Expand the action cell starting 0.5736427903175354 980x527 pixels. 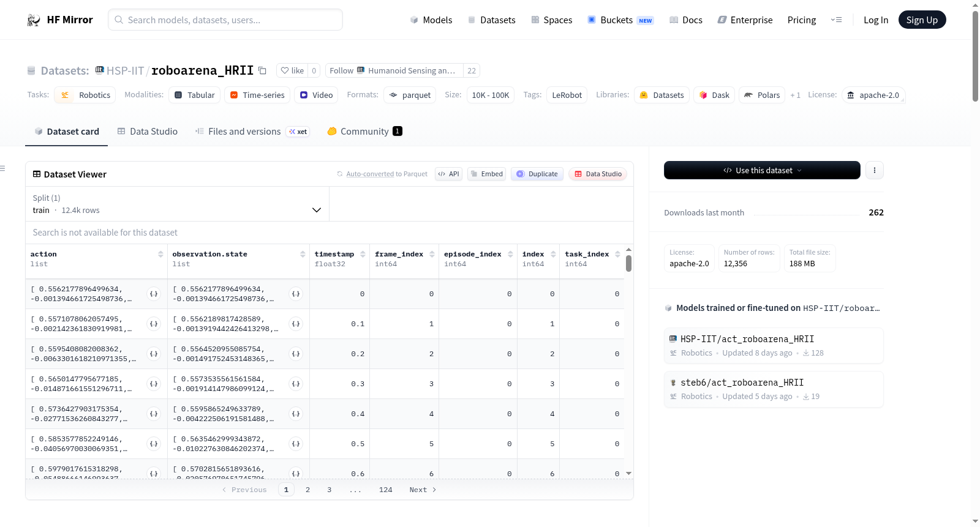[154, 414]
